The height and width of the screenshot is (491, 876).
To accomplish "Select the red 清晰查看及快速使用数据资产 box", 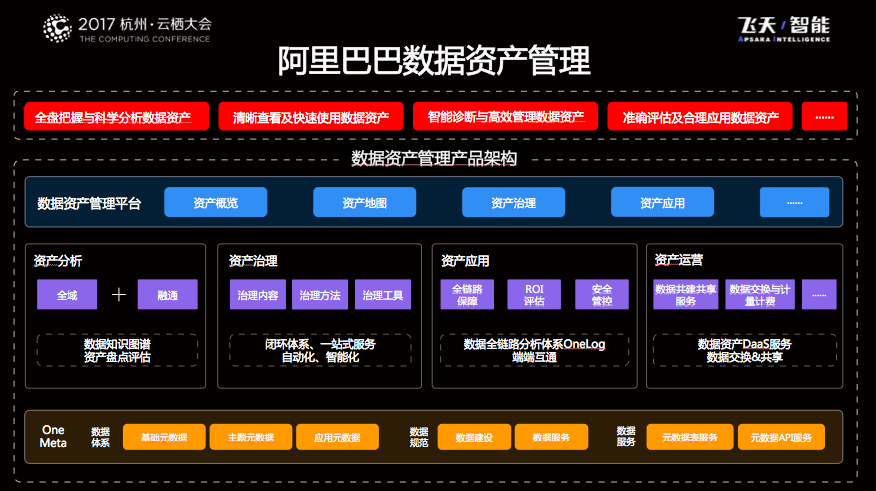I will [311, 116].
